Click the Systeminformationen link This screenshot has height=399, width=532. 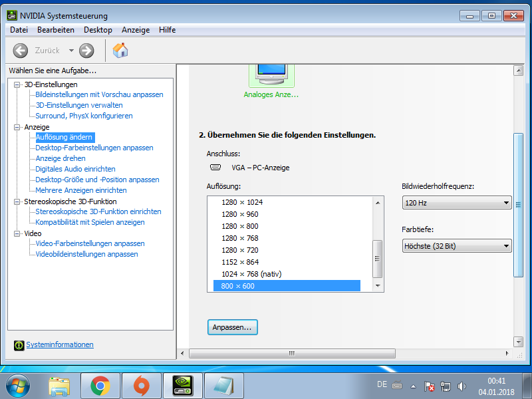point(60,344)
